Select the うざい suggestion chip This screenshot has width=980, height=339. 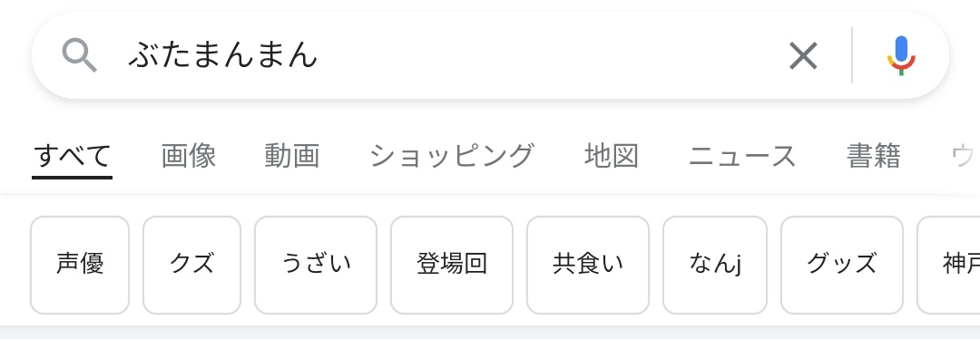pos(316,265)
